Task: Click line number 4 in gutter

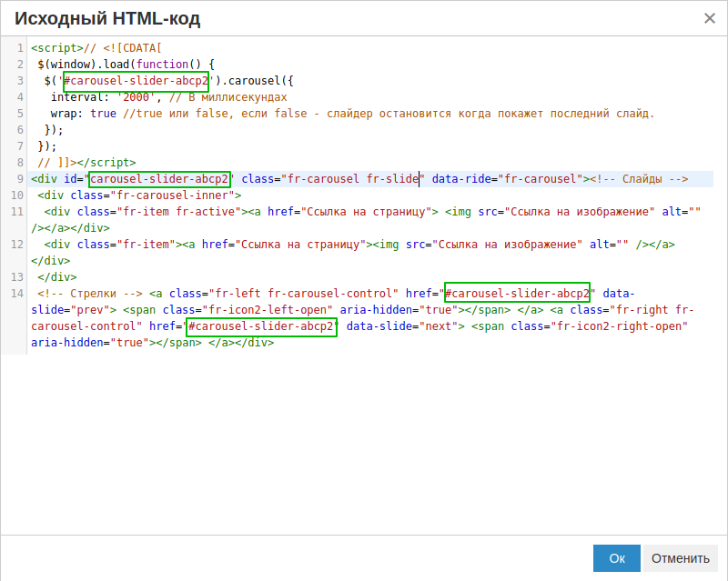Action: click(20, 97)
